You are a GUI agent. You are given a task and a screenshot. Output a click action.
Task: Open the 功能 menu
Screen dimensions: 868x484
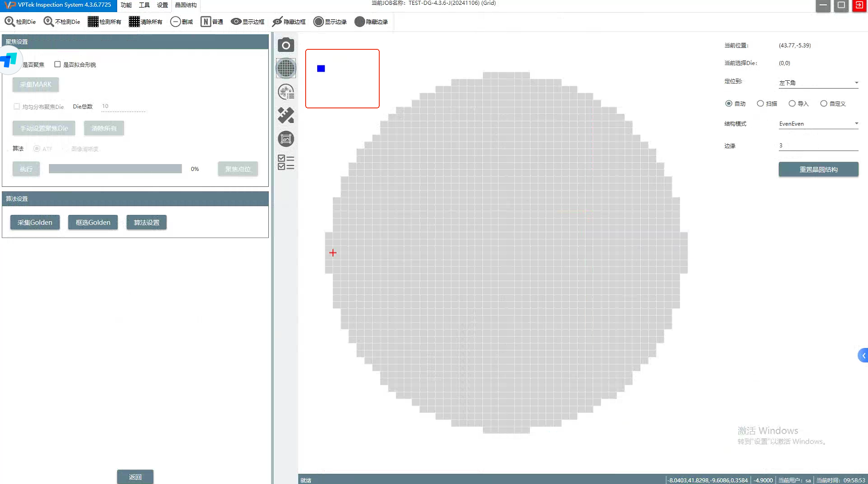click(x=126, y=5)
